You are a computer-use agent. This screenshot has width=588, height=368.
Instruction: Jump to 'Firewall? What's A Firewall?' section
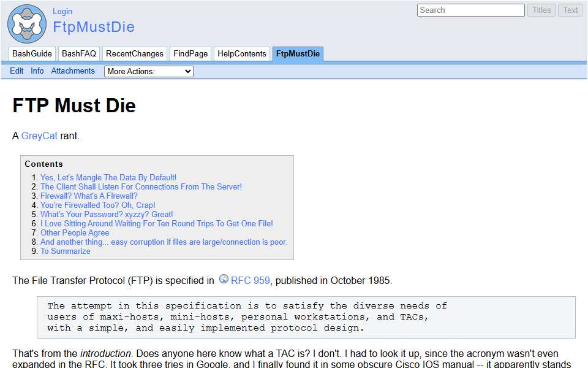(89, 196)
